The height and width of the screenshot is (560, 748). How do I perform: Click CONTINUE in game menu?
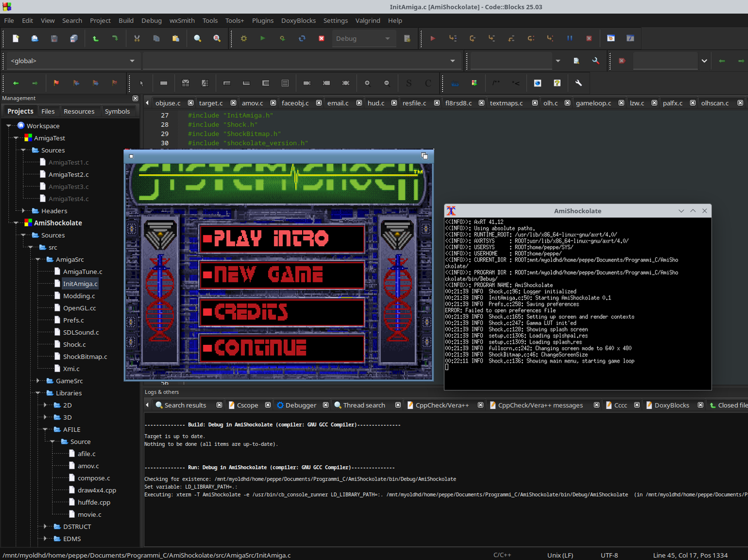[282, 348]
